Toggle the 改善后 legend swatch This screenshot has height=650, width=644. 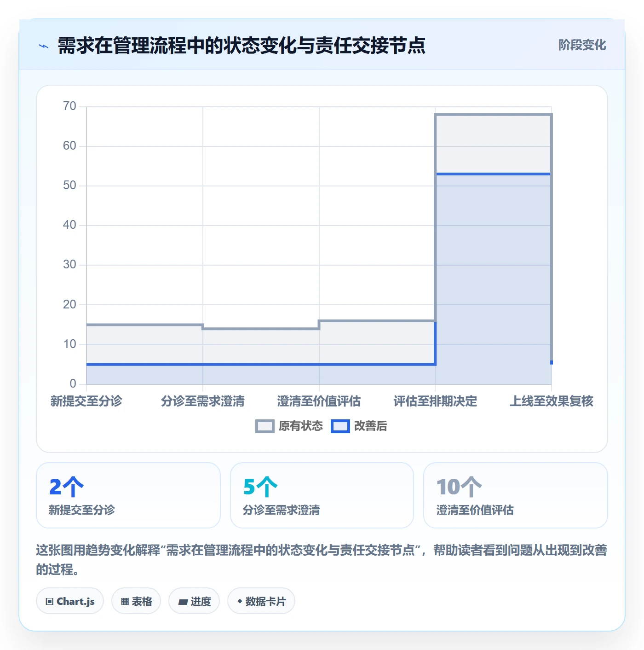[340, 426]
